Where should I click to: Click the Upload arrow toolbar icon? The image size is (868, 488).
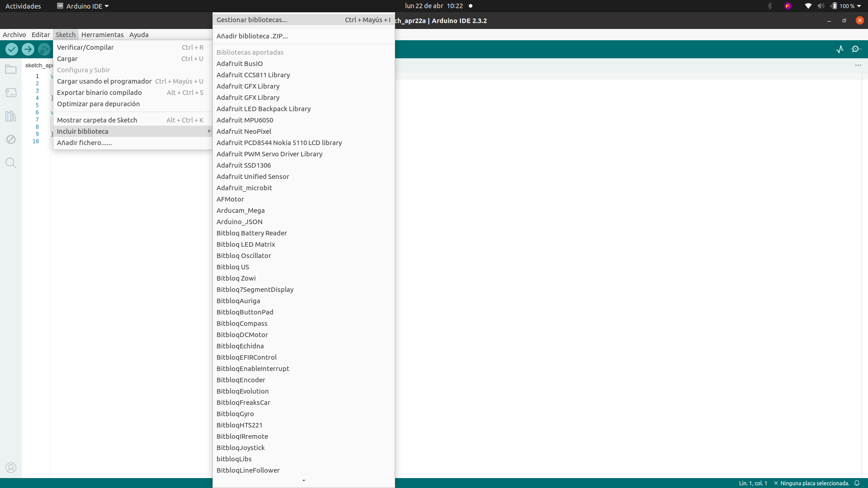coord(28,49)
